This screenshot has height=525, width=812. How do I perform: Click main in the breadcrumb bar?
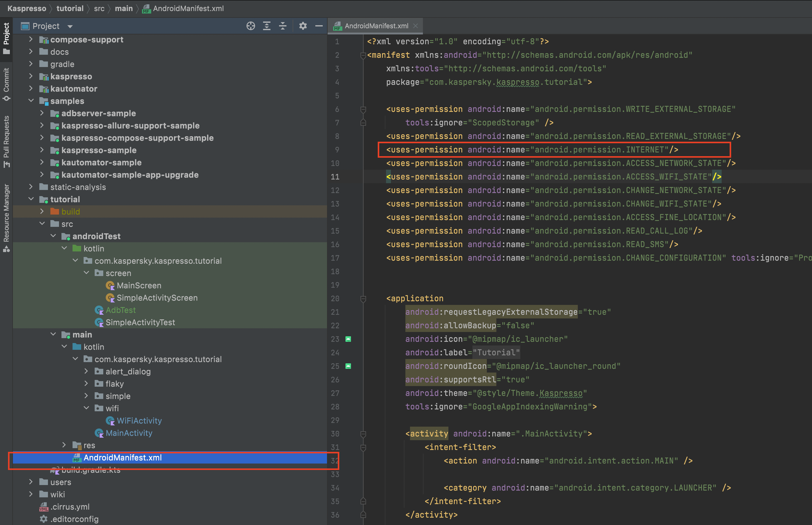click(x=124, y=9)
